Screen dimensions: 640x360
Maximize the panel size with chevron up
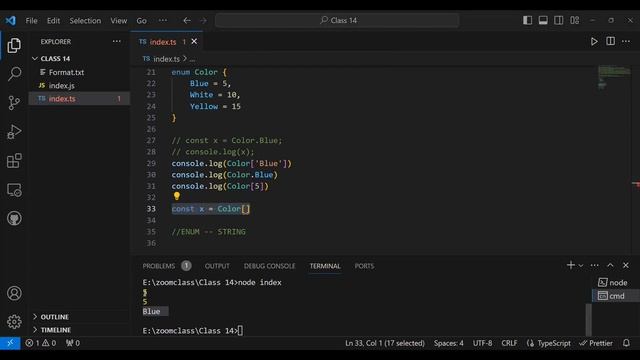click(610, 265)
